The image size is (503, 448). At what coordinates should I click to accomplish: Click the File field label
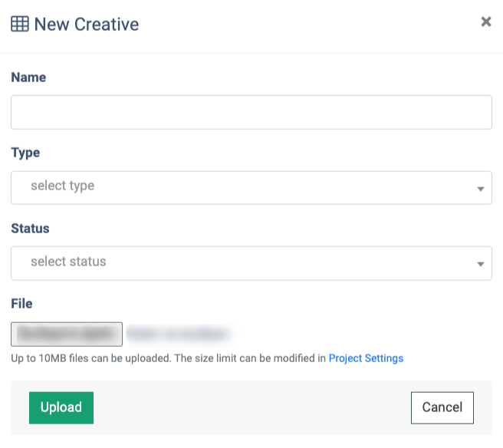tap(21, 304)
